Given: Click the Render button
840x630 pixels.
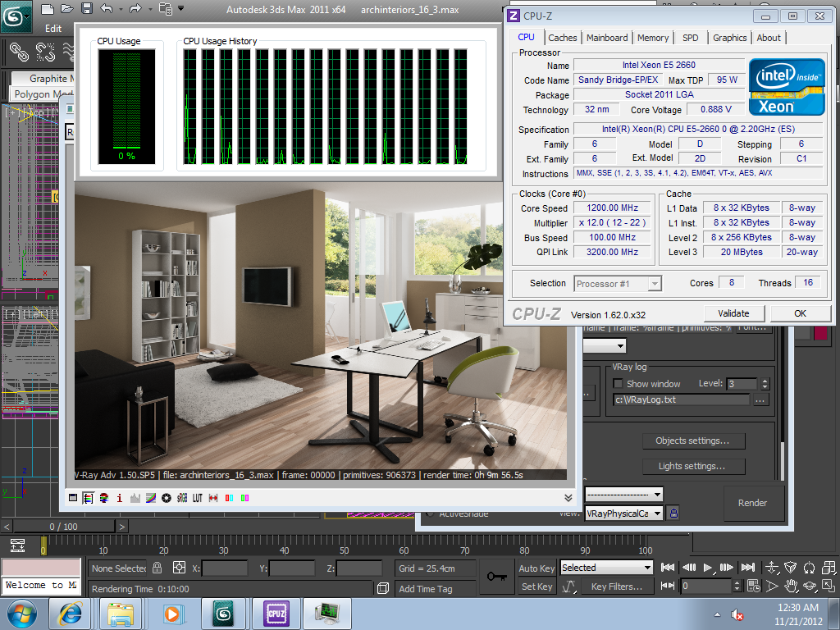Looking at the screenshot, I should [x=753, y=503].
